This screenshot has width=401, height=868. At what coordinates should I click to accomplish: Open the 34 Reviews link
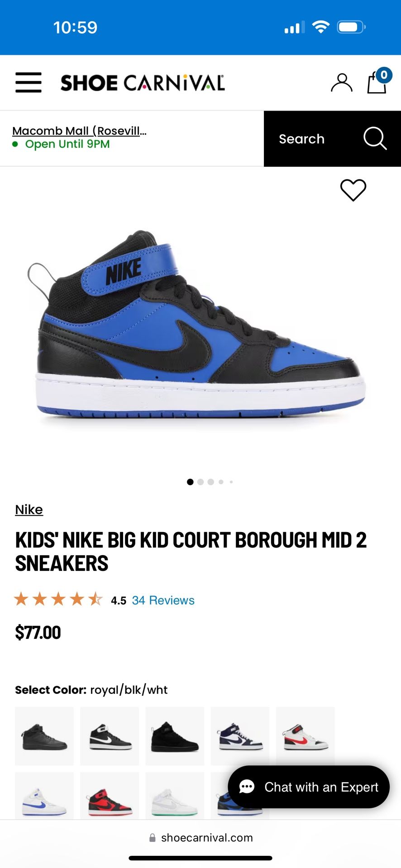point(163,600)
